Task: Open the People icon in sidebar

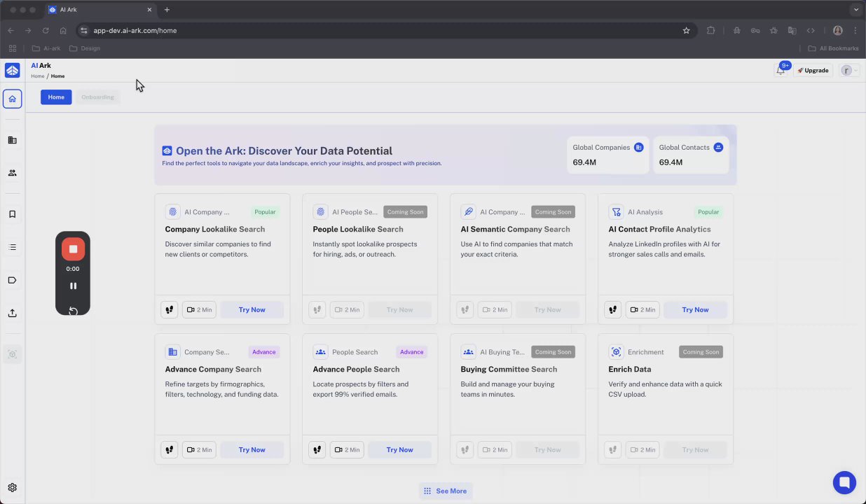Action: point(12,173)
